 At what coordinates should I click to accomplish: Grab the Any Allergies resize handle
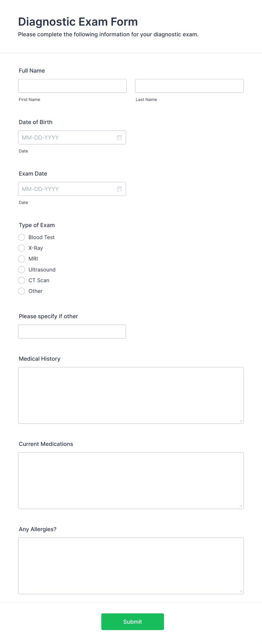click(241, 591)
